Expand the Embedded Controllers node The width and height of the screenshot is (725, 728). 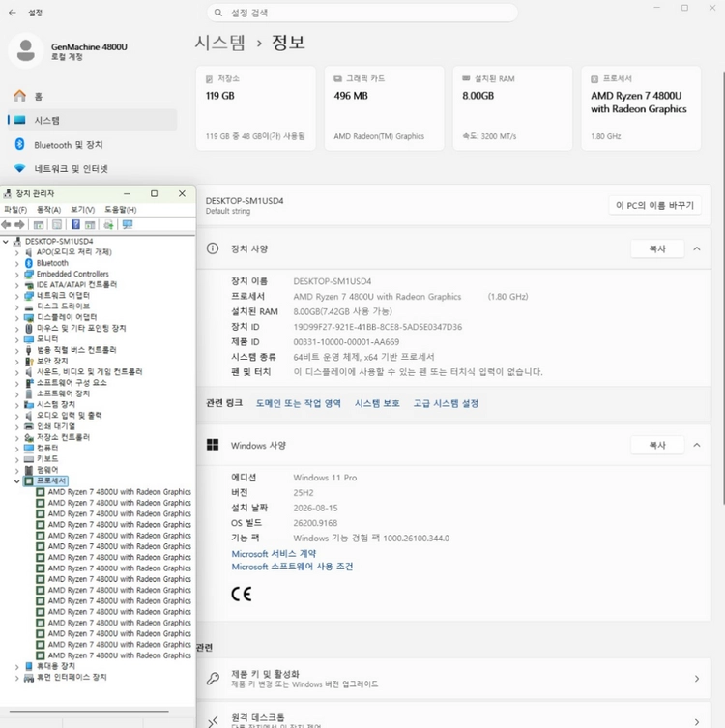point(17,274)
